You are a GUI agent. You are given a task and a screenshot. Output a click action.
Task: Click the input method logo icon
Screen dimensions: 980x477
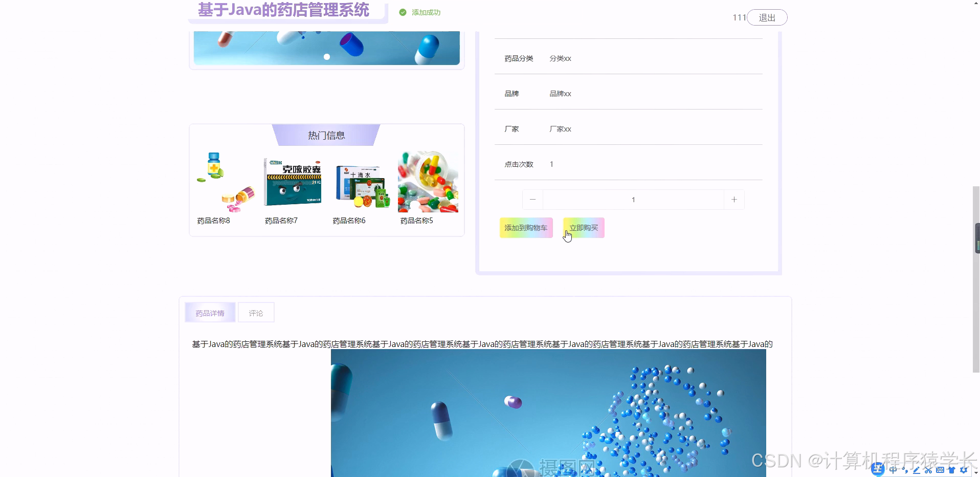[x=877, y=468]
